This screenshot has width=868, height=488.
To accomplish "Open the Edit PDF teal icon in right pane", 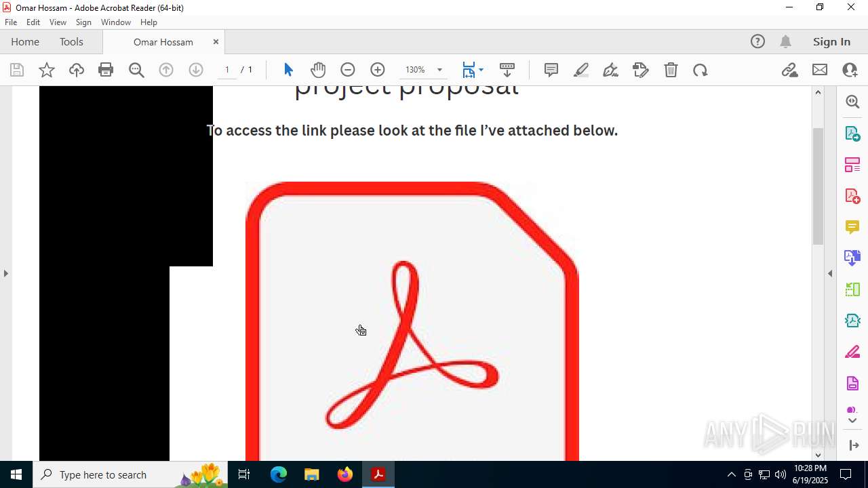I will pos(852,321).
